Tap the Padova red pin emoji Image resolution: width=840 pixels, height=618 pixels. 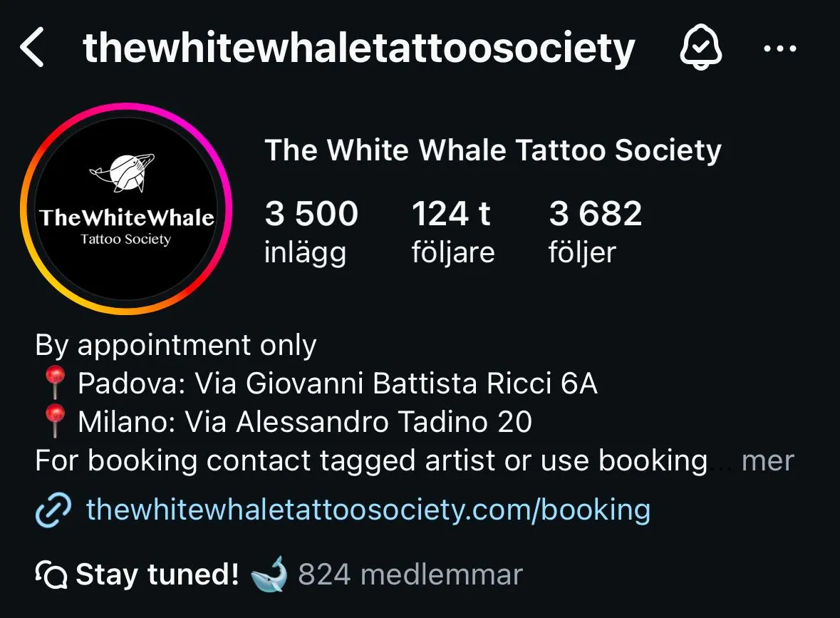pos(55,382)
